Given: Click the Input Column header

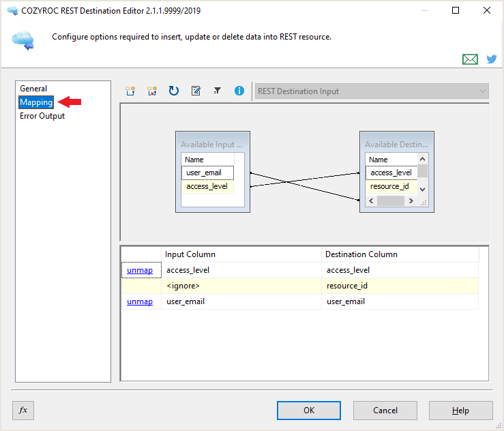Looking at the screenshot, I should tap(241, 254).
